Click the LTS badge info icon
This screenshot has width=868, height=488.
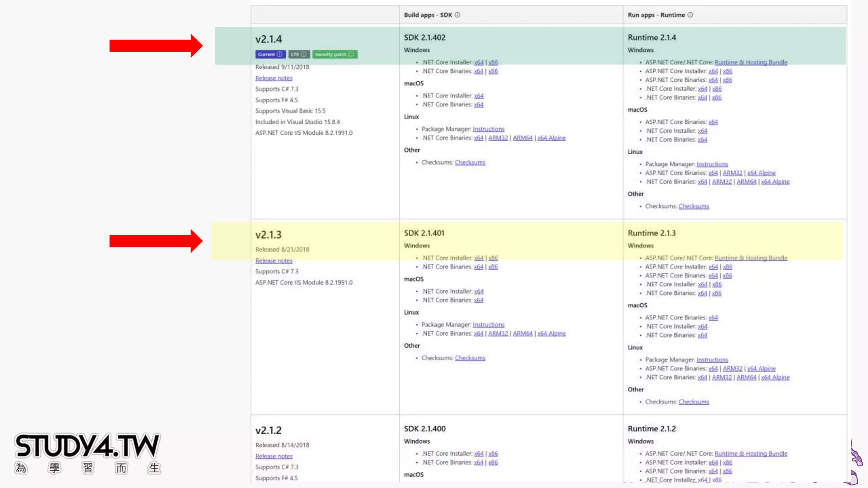(303, 54)
